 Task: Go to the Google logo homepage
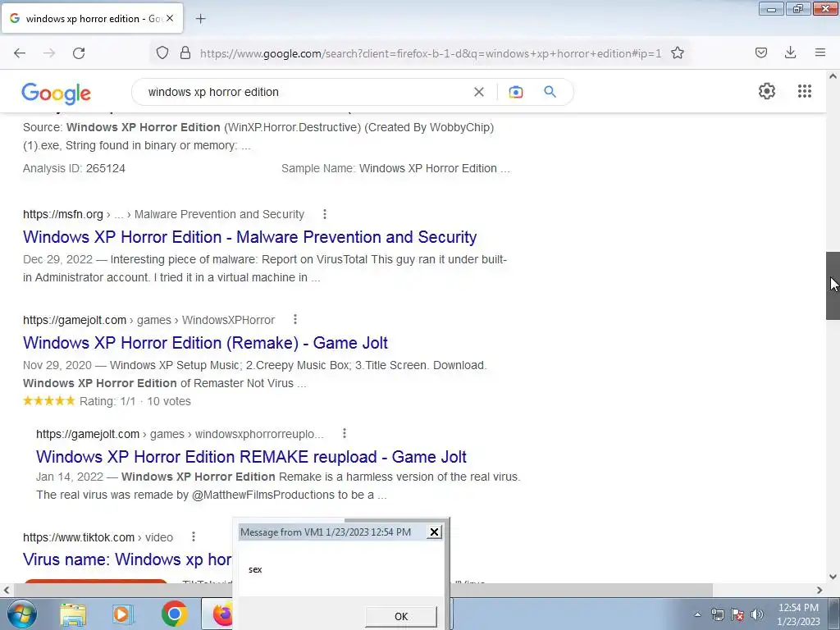pos(57,94)
